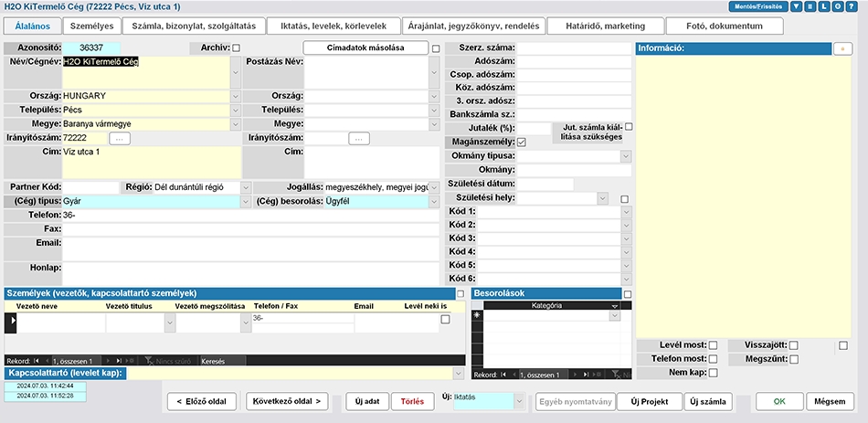Click the L icon button in header
The width and height of the screenshot is (868, 423).
point(825,6)
